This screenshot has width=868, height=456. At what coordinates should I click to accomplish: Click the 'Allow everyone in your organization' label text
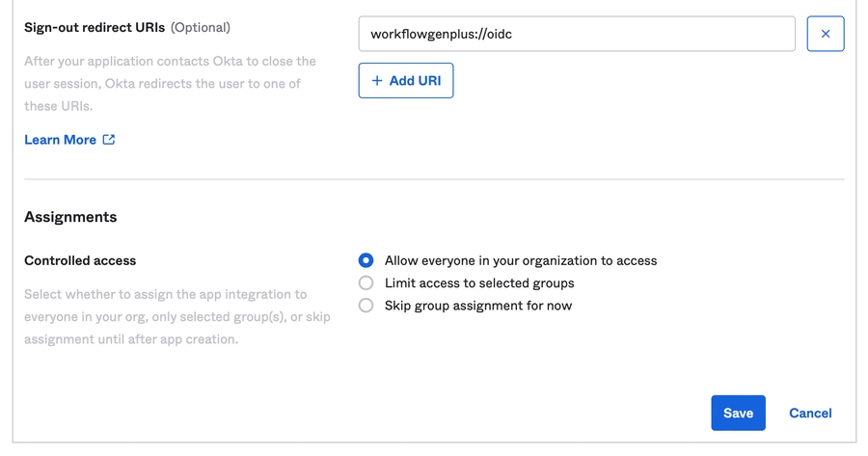pos(520,260)
